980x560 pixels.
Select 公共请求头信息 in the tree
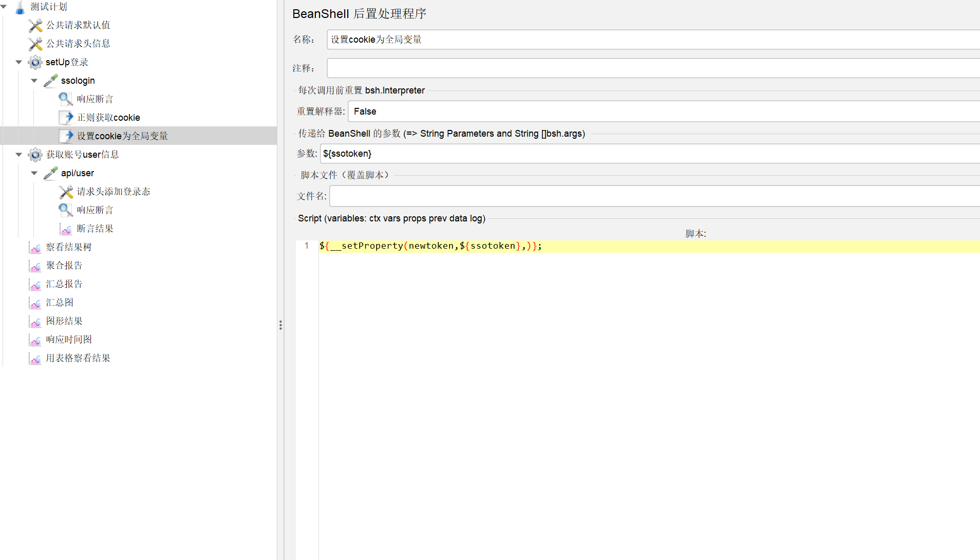pyautogui.click(x=78, y=44)
